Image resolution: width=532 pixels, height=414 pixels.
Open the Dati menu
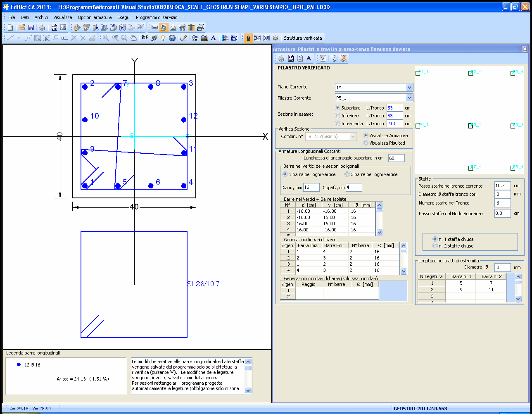pos(25,17)
